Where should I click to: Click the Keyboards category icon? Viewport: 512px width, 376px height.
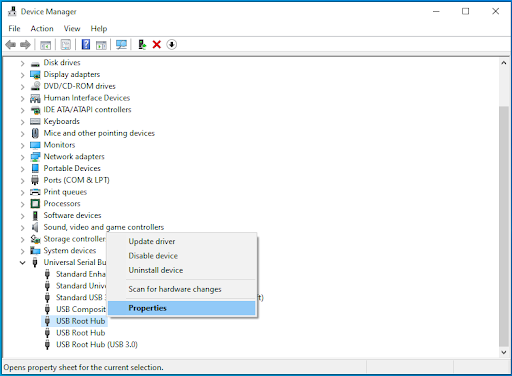[35, 121]
